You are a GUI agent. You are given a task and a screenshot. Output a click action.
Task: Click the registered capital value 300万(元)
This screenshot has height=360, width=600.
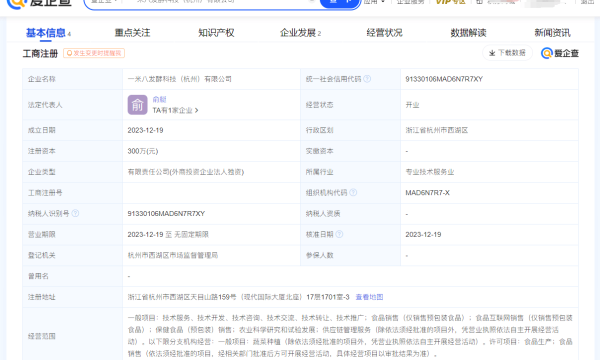[143, 151]
